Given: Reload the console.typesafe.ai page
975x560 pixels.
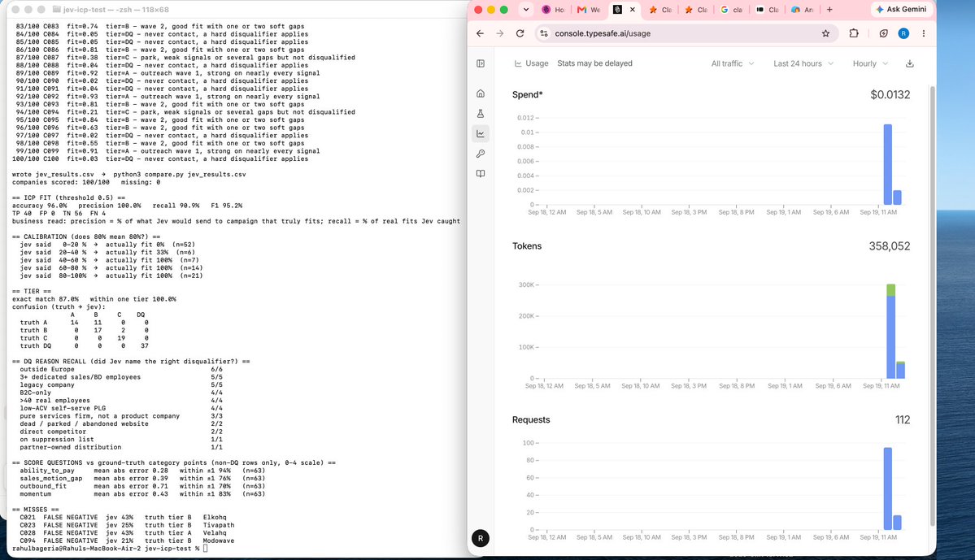Looking at the screenshot, I should pos(520,33).
